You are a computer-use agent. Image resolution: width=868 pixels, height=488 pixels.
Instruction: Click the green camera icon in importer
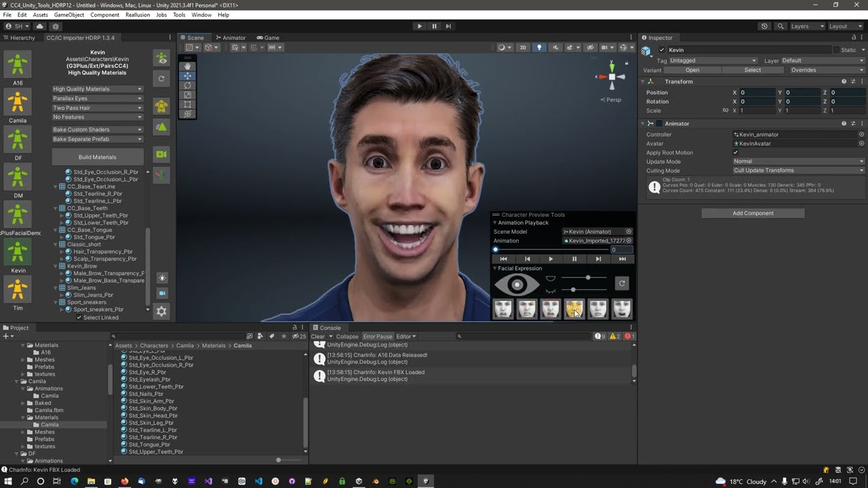pos(161,155)
